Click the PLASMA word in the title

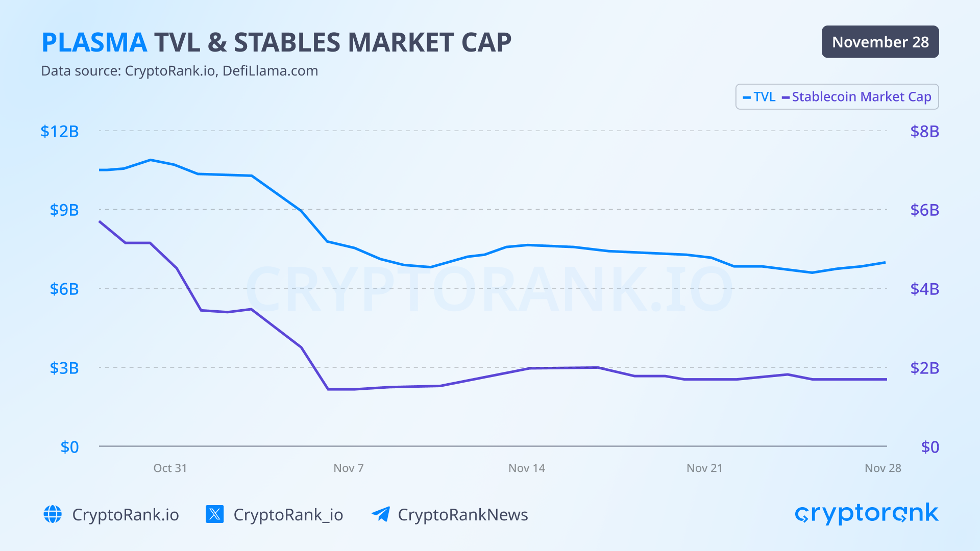tap(94, 42)
